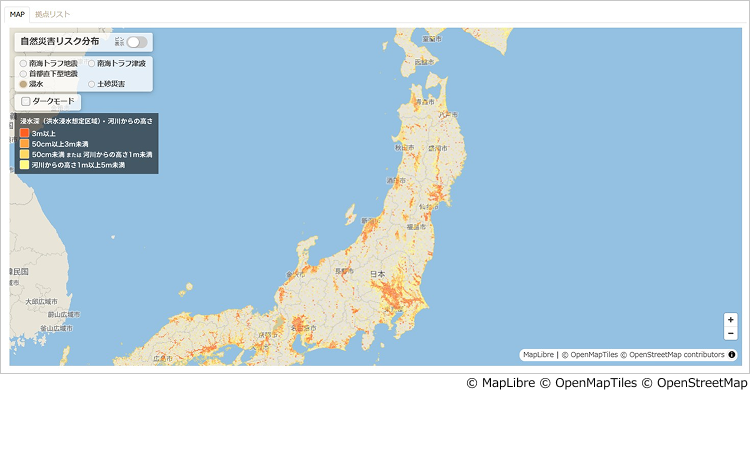Enable the ダークモード checkbox
Image resolution: width=750 pixels, height=465 pixels.
tap(26, 102)
